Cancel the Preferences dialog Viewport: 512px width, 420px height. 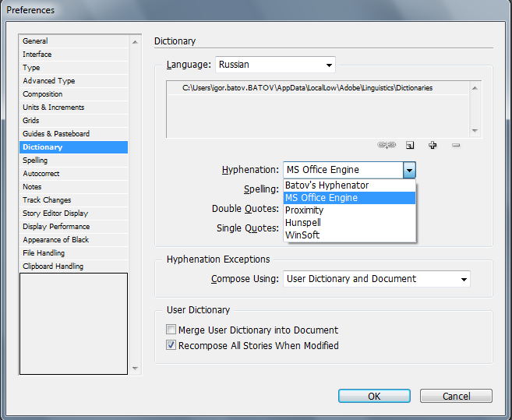click(x=456, y=396)
